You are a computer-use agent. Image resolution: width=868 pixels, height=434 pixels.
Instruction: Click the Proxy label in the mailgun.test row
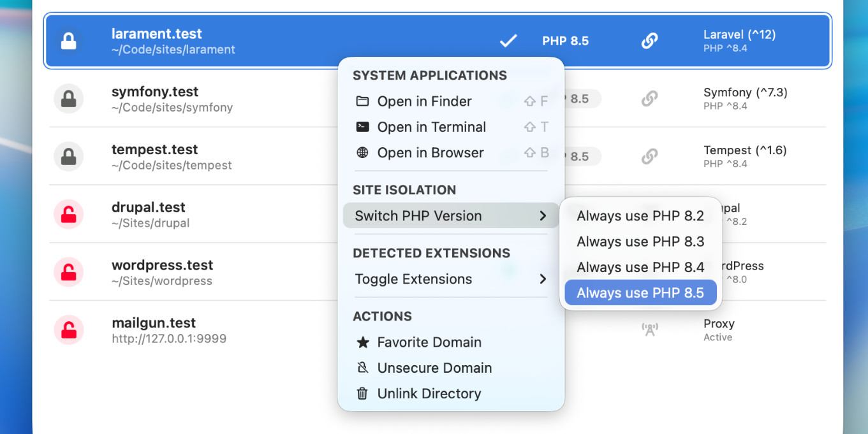pyautogui.click(x=719, y=324)
